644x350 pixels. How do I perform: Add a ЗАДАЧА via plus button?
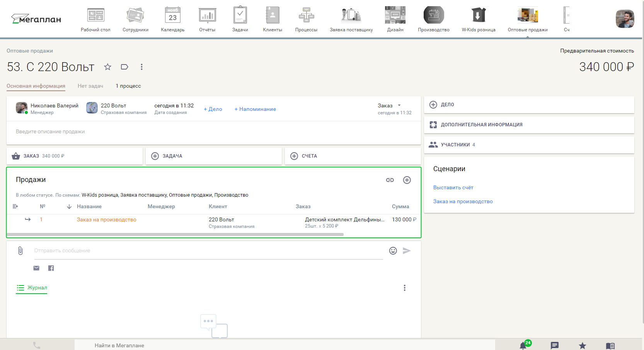(x=155, y=156)
